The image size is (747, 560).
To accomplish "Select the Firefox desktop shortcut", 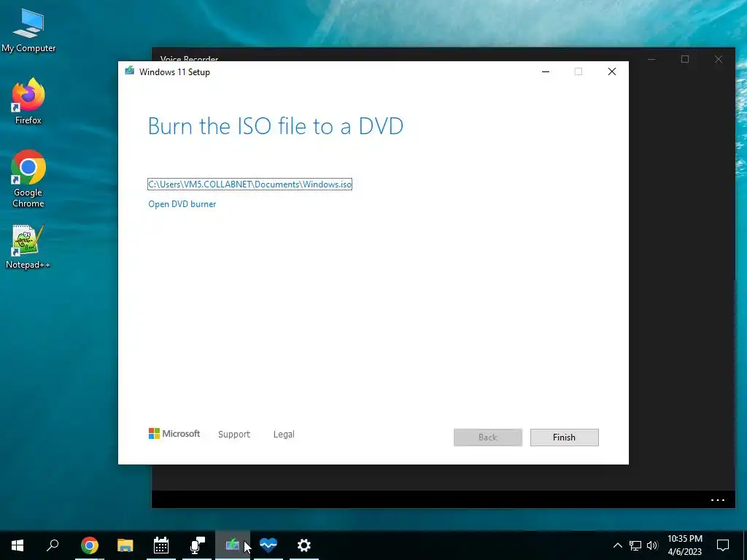I will click(x=28, y=101).
